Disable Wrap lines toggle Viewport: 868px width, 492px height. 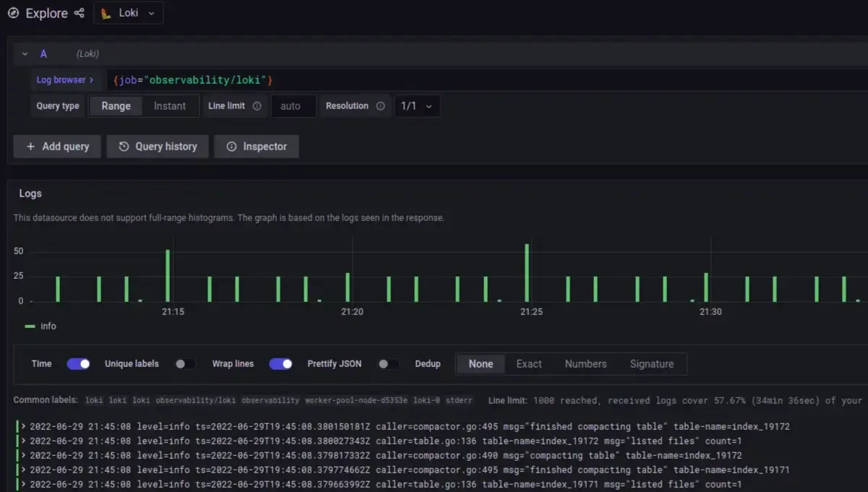281,364
